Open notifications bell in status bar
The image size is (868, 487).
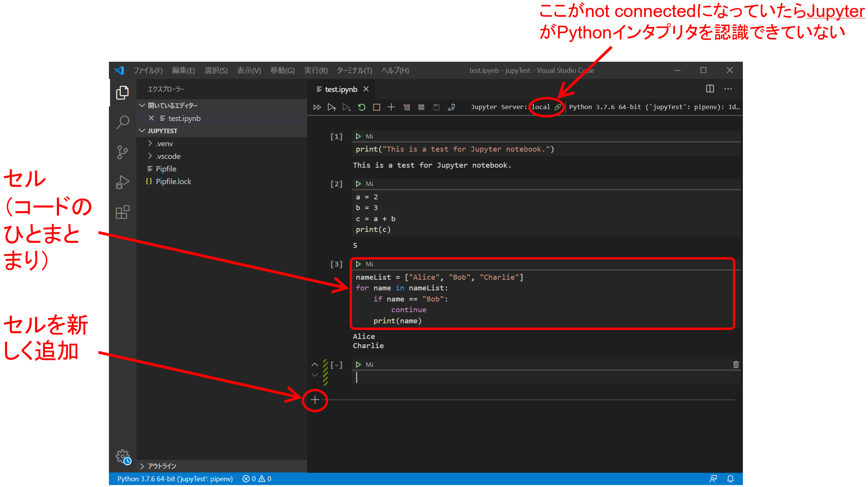[x=731, y=479]
